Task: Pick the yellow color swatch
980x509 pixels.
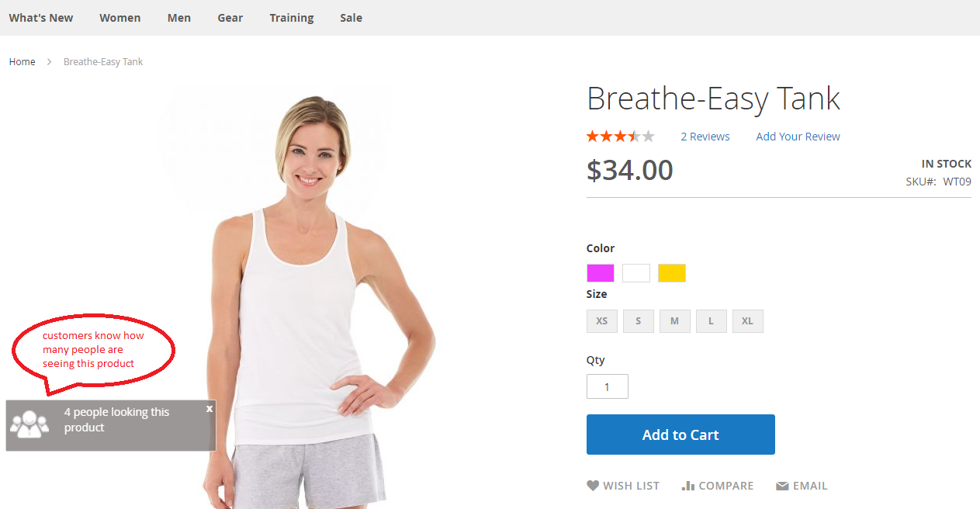Action: (672, 273)
